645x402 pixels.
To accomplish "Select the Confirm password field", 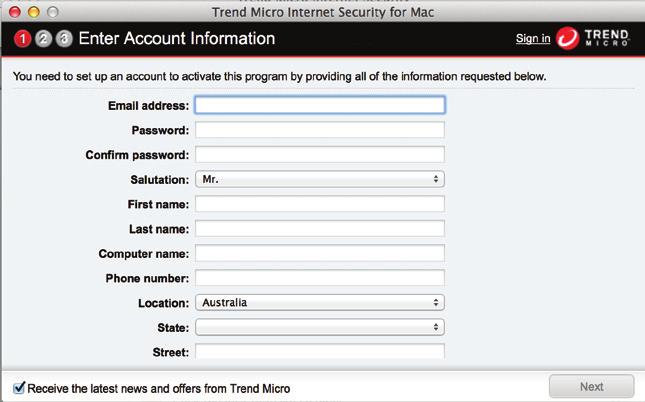I will pyautogui.click(x=320, y=155).
